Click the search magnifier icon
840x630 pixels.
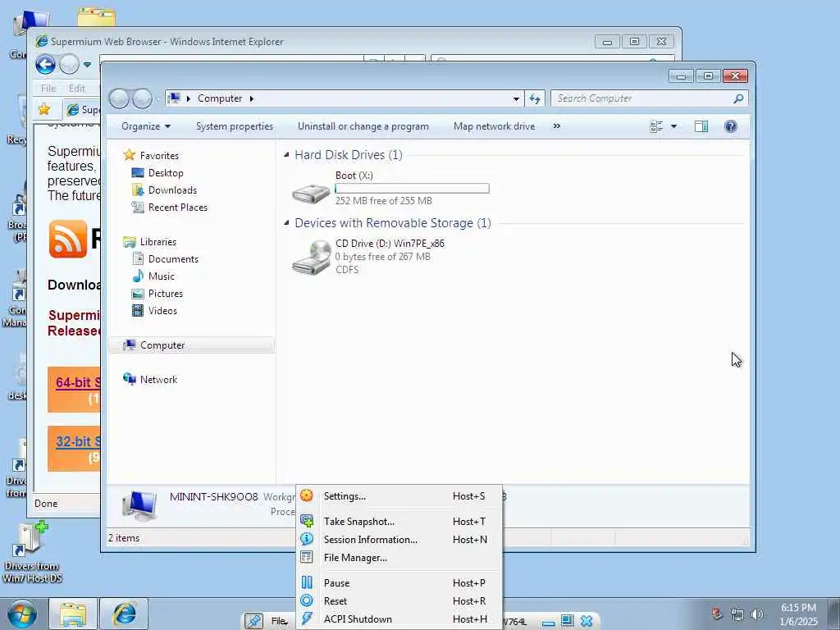739,98
